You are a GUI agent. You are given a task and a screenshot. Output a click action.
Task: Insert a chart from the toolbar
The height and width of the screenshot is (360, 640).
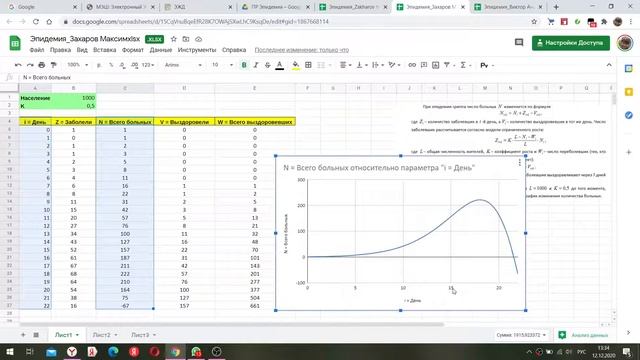coord(436,65)
